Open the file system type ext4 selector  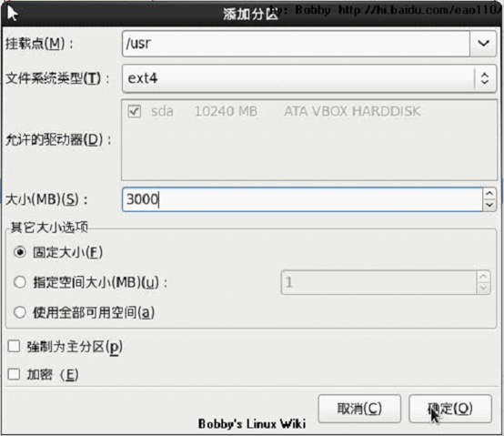coord(309,78)
